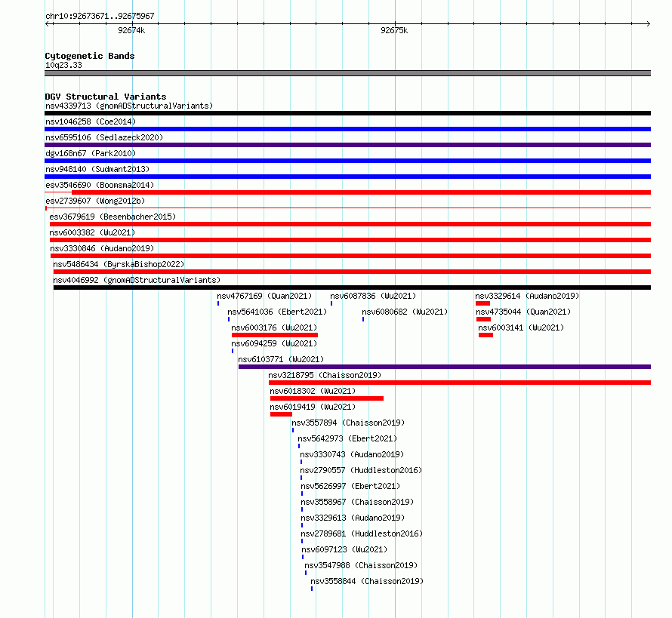The image size is (672, 618).
Task: Click the esv3679619 (Besenbacher2015) label
Action: pos(113,217)
